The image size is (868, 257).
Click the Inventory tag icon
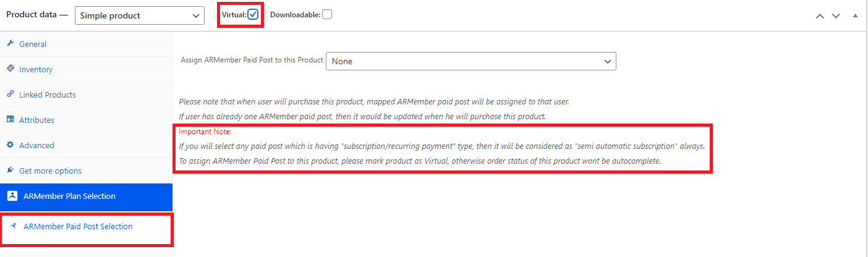tap(10, 69)
